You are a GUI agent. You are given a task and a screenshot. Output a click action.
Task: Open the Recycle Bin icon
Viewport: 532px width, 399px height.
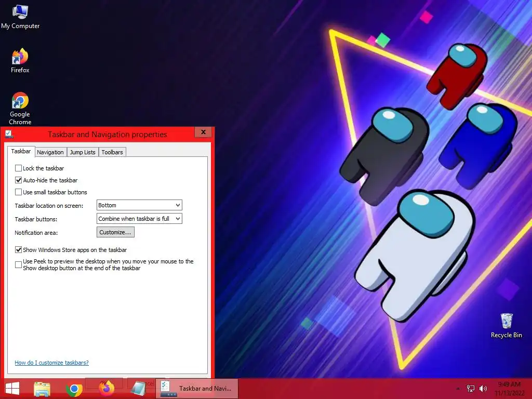pyautogui.click(x=506, y=326)
